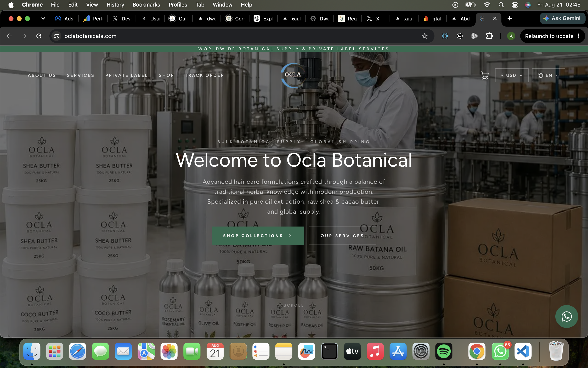Go back to the previous page
The height and width of the screenshot is (368, 588).
click(9, 36)
